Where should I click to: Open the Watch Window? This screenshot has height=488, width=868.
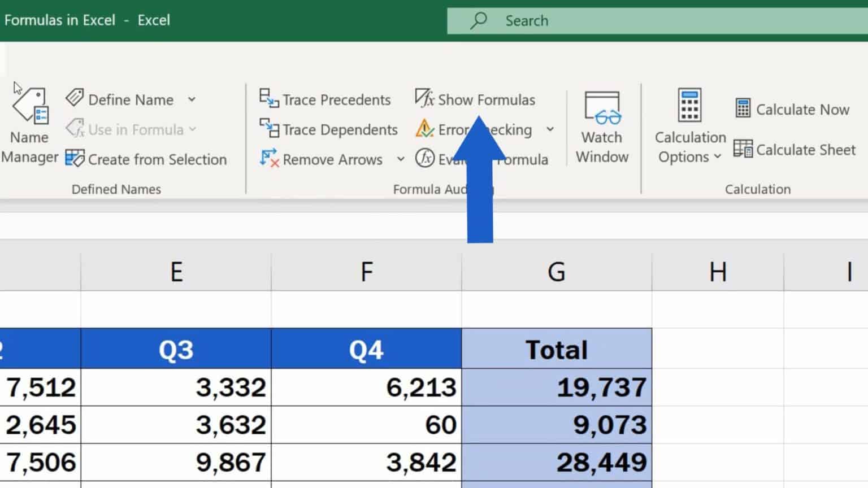pyautogui.click(x=601, y=124)
